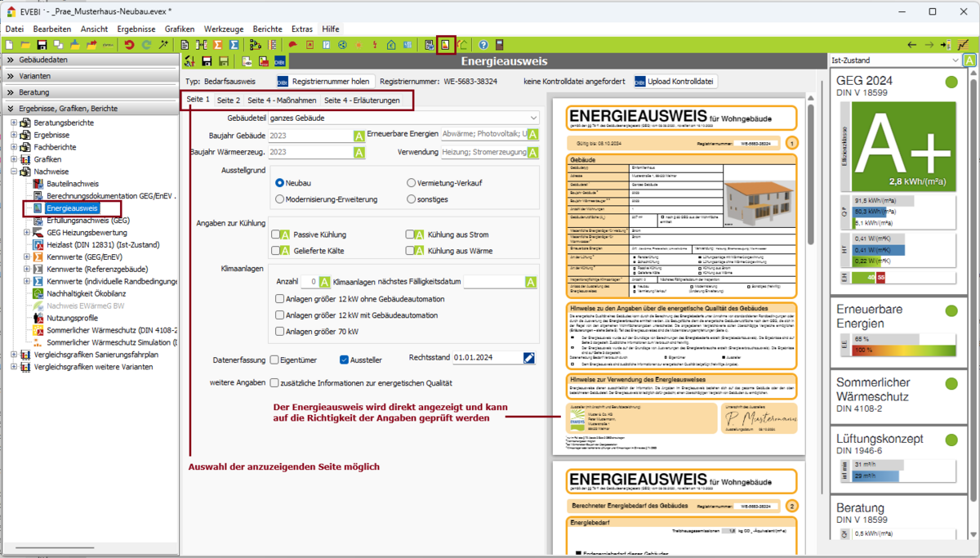Viewport: 980px width, 558px height.
Task: Export Energieausweis as PDF icon
Action: [263, 61]
